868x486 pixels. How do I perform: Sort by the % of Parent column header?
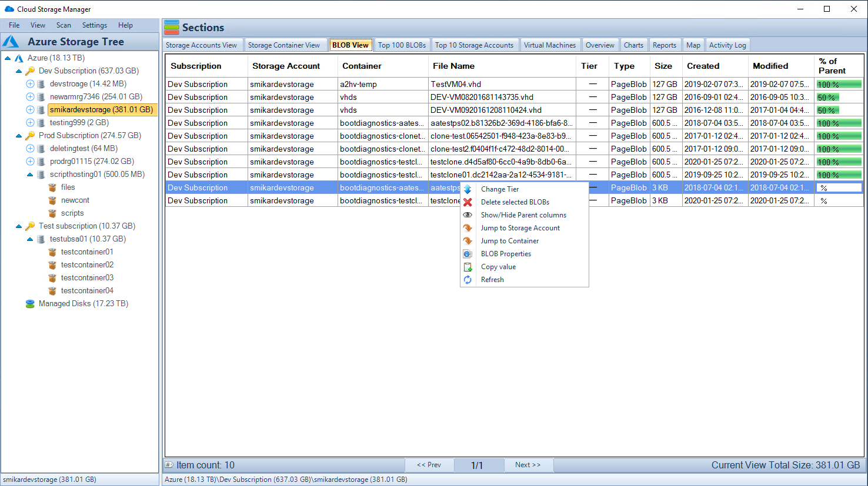click(839, 66)
